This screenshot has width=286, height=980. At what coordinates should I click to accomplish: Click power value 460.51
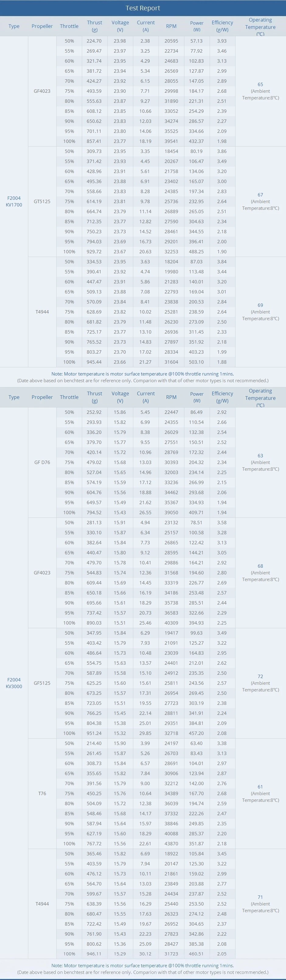tap(197, 954)
